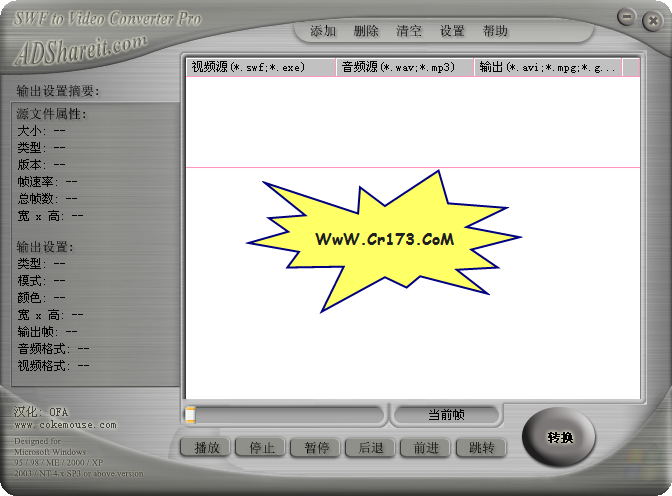Click the 输出 (*.avi;*.mpg) column header
This screenshot has width=672, height=496.
[x=547, y=67]
